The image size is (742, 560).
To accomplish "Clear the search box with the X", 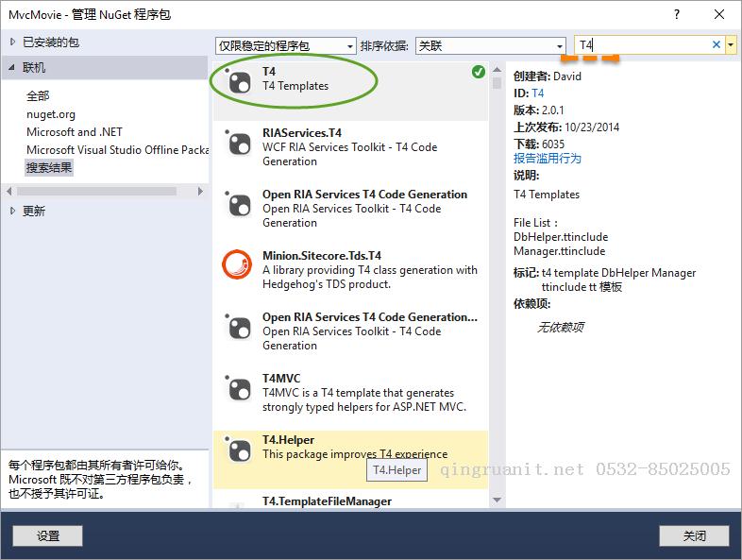I will pos(717,44).
